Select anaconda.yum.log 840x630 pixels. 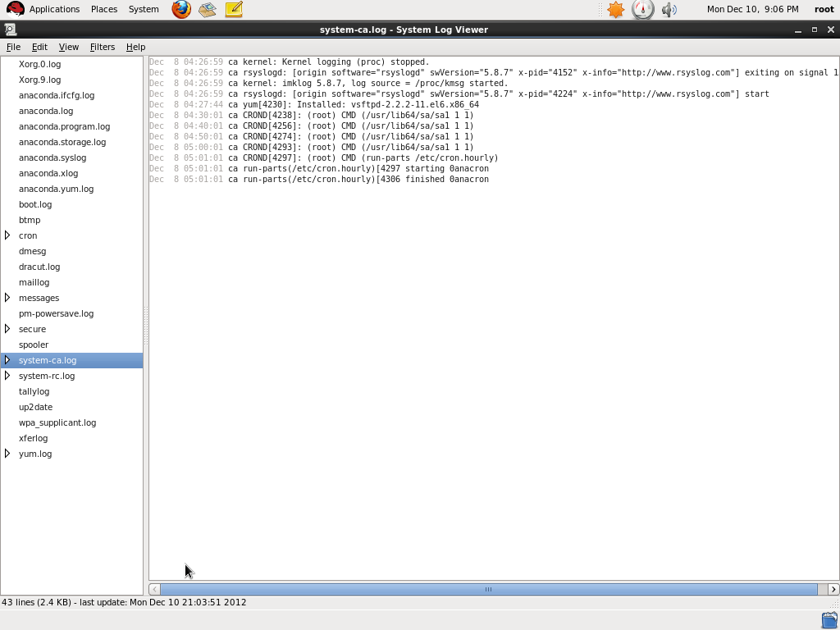coord(56,189)
